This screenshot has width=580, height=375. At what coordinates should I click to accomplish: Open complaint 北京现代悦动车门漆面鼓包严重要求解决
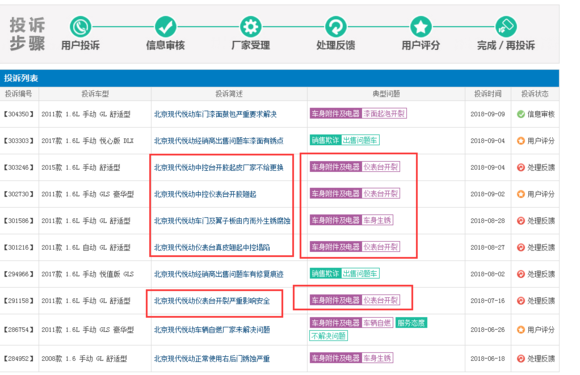tap(215, 114)
